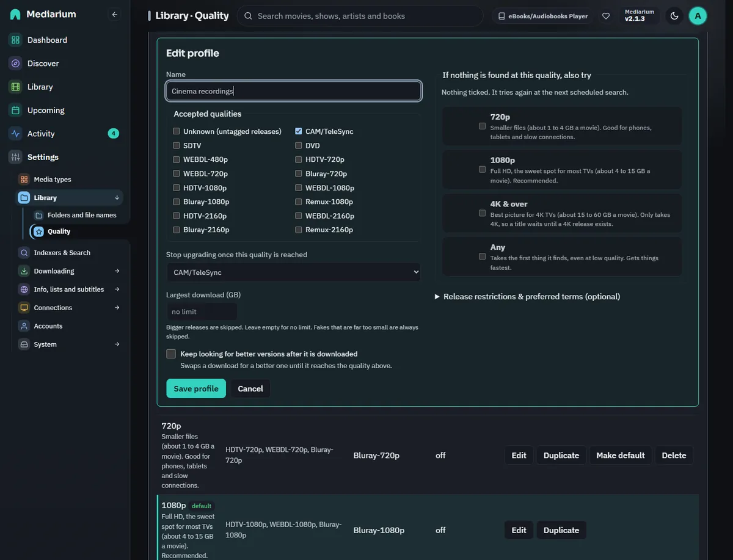The image size is (733, 560).
Task: Expand Info, lists and subtitles arrow
Action: [117, 289]
